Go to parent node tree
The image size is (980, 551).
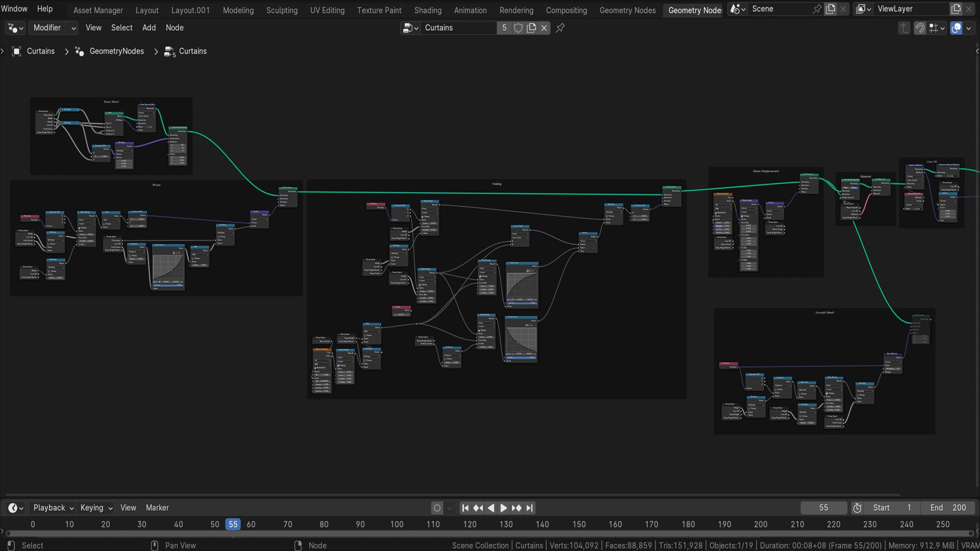pos(904,28)
